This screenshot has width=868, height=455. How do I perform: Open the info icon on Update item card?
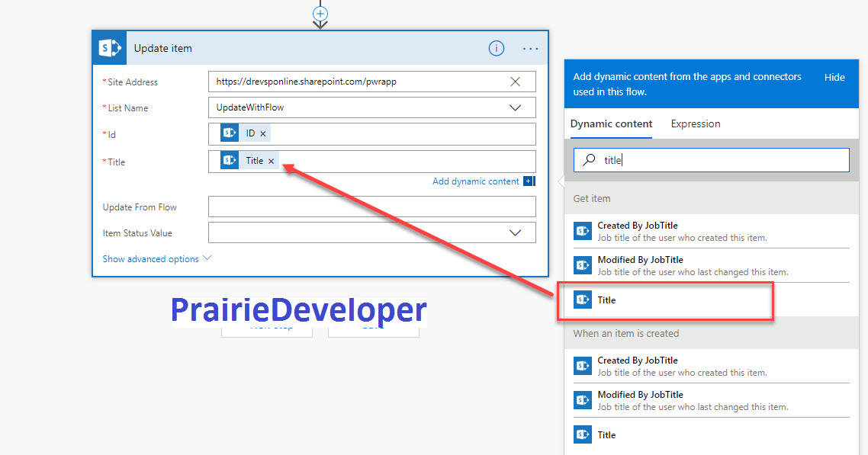(496, 49)
